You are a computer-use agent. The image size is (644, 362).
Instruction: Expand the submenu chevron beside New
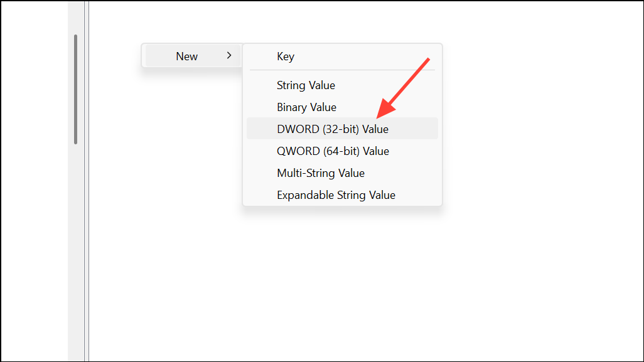[229, 55]
